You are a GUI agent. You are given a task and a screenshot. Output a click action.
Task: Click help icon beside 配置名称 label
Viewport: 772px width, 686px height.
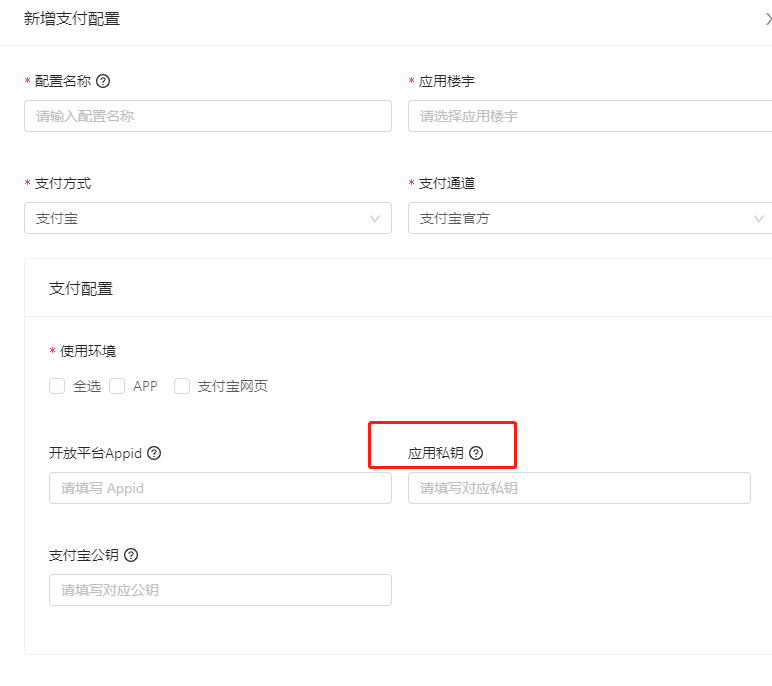pyautogui.click(x=102, y=81)
